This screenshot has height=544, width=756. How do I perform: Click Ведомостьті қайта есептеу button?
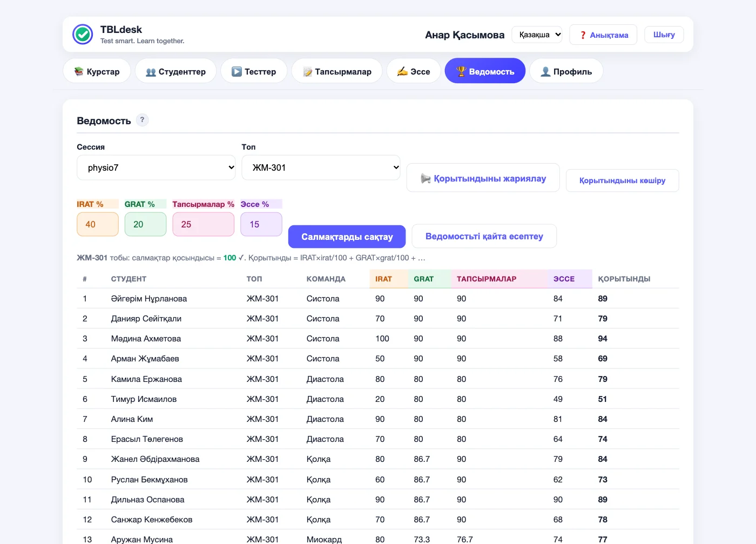click(484, 236)
